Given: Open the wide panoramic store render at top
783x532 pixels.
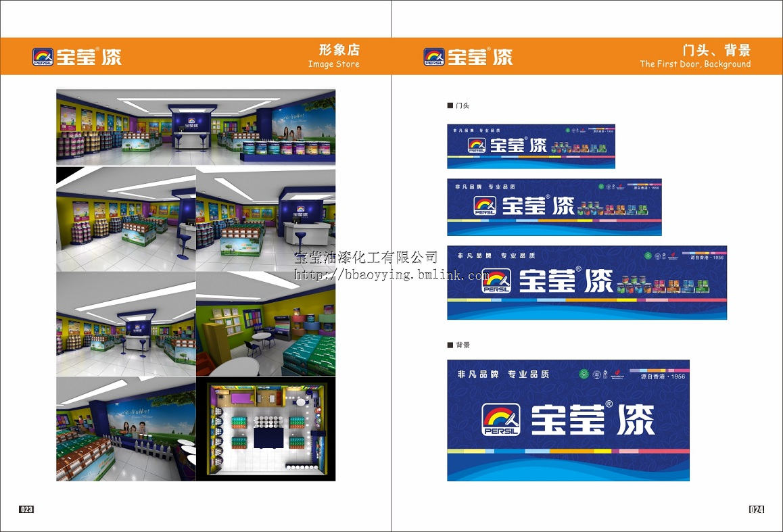Looking at the screenshot, I should click(196, 127).
